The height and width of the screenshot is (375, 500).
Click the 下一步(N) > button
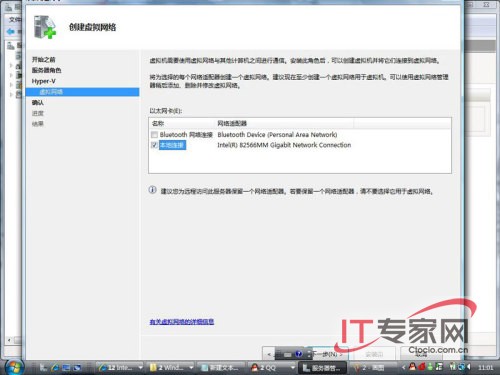tap(327, 354)
